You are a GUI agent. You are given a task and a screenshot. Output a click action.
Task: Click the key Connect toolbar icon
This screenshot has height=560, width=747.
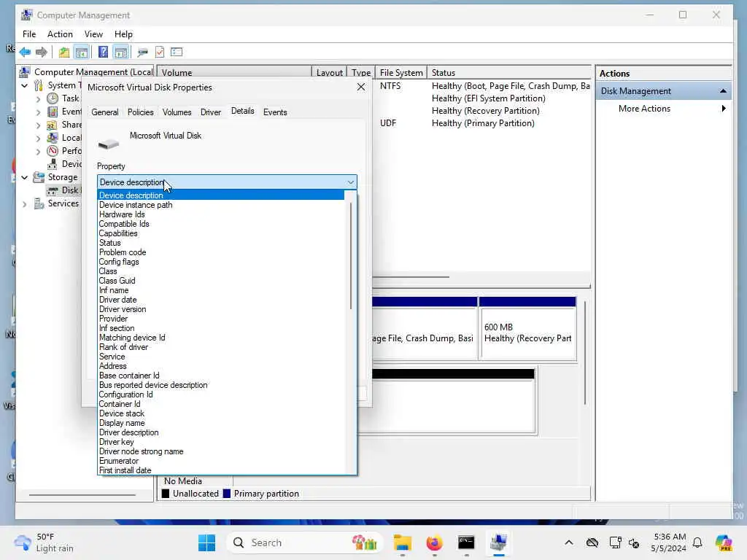(x=142, y=52)
